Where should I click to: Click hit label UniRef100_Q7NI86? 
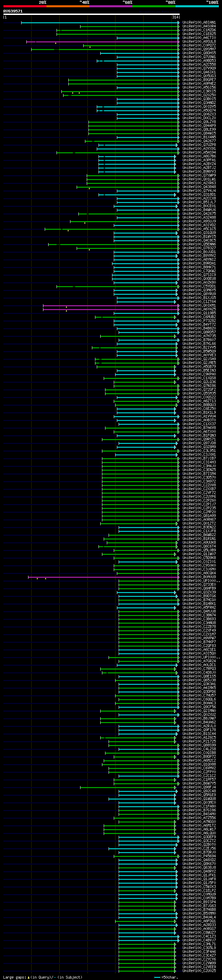click(199, 386)
